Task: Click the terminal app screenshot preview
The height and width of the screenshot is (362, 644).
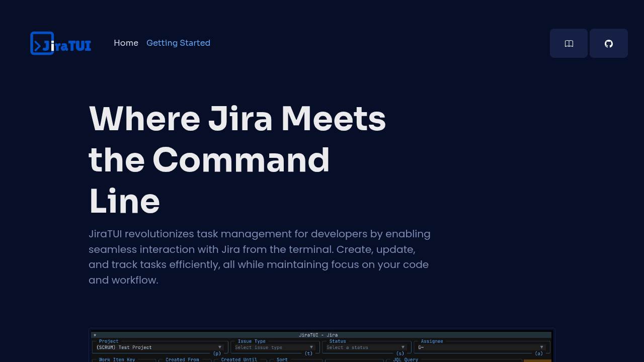Action: 321,346
